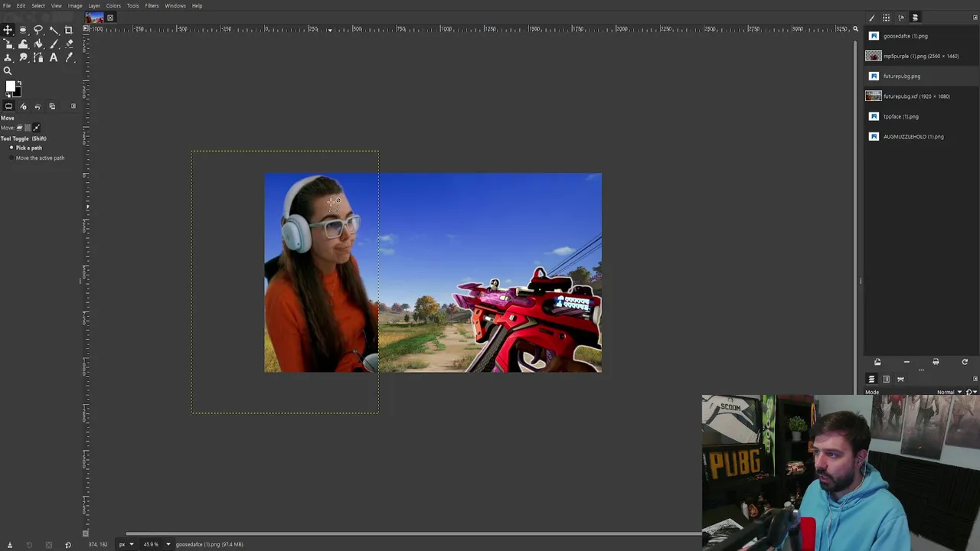Open the layer Mode Normal dropdown

click(949, 392)
